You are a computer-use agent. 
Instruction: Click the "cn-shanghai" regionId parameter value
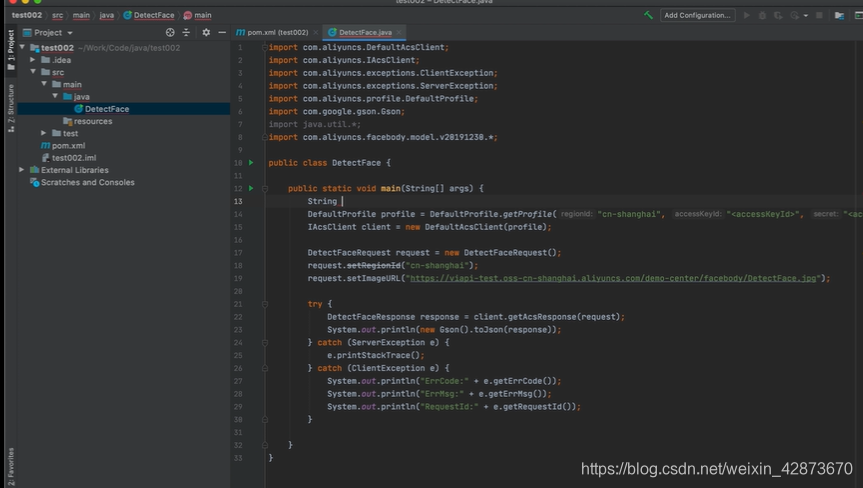pos(631,214)
